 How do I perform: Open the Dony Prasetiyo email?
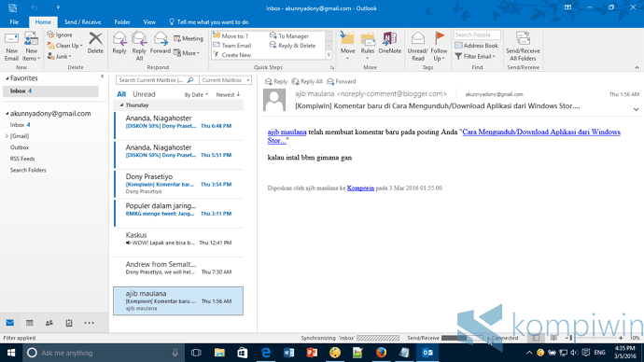(178, 184)
